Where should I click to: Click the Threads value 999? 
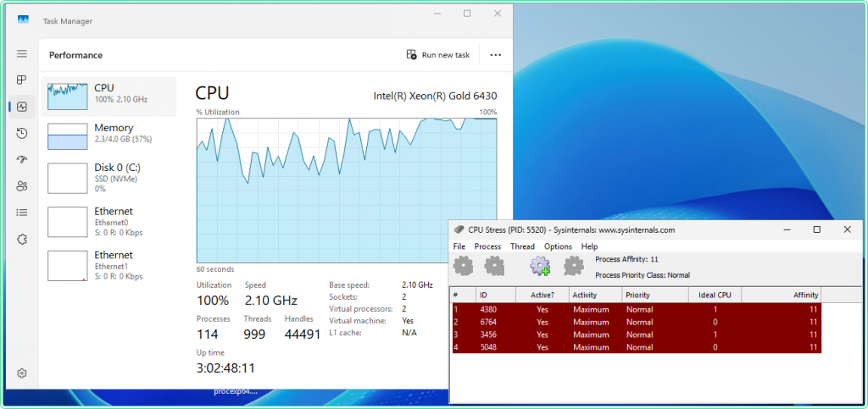click(254, 334)
